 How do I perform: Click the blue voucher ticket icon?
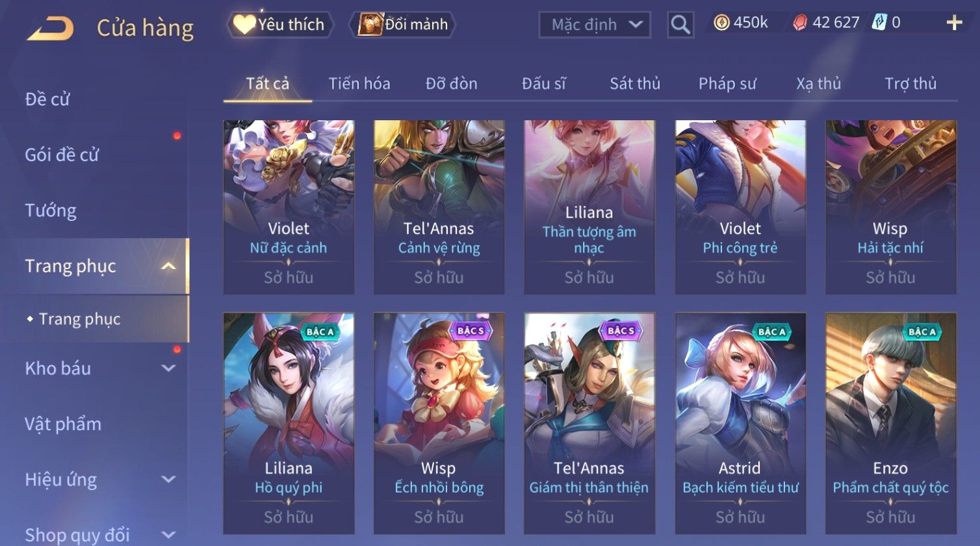pyautogui.click(x=879, y=23)
